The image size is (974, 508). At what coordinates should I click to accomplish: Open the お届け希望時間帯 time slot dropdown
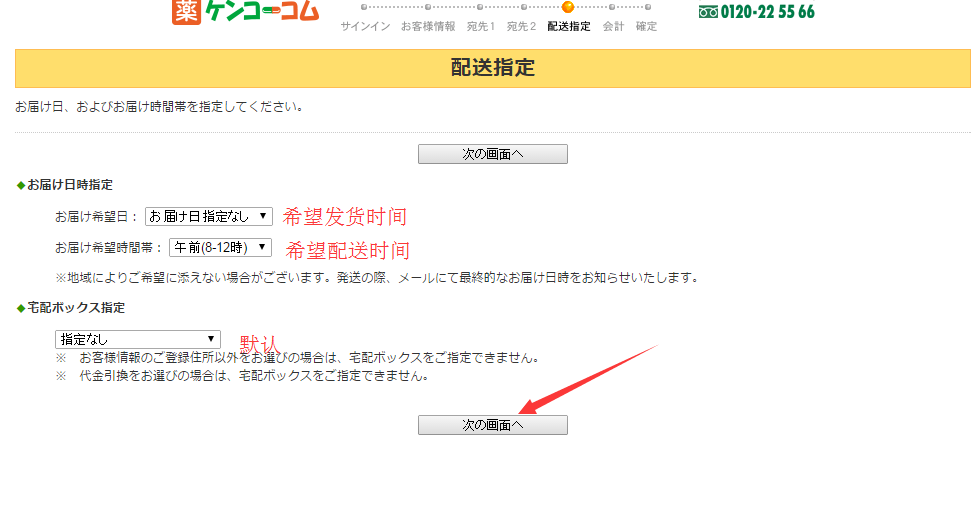click(220, 247)
